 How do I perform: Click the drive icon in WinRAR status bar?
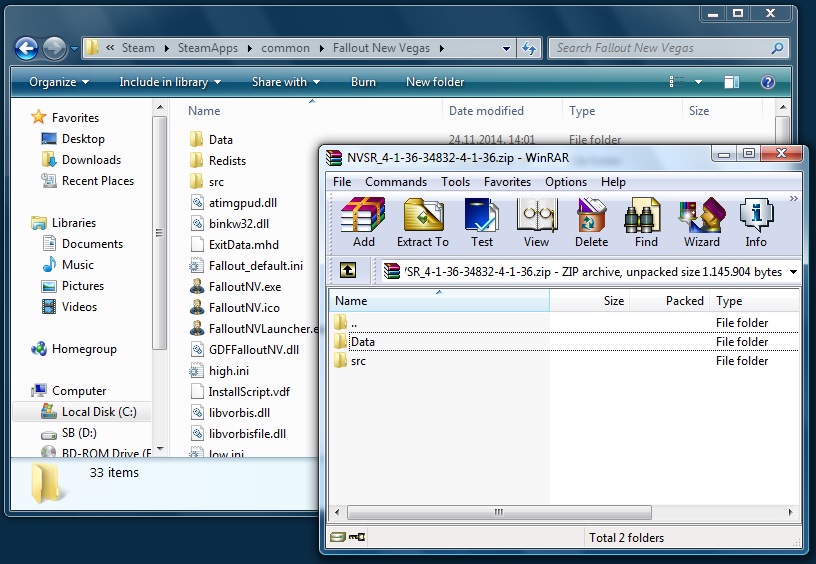click(x=337, y=537)
